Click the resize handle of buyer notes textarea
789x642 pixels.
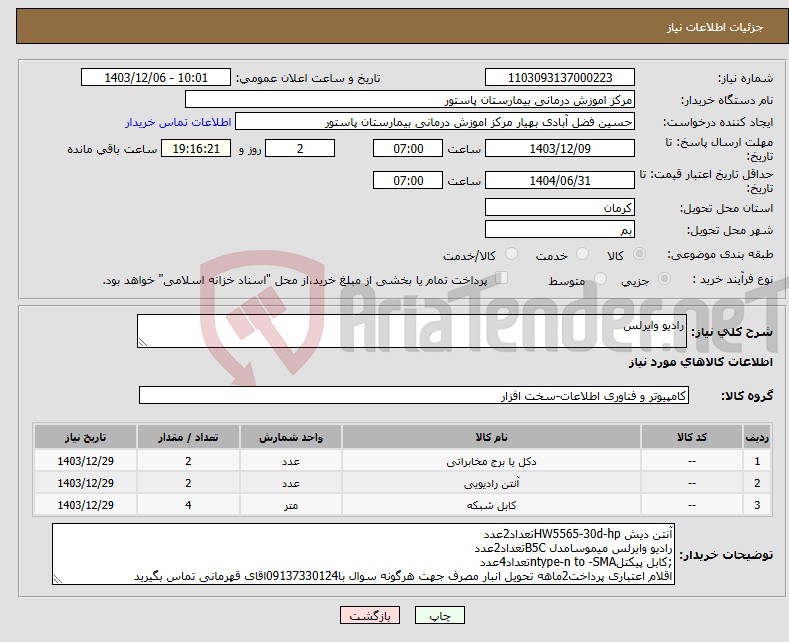[58, 579]
